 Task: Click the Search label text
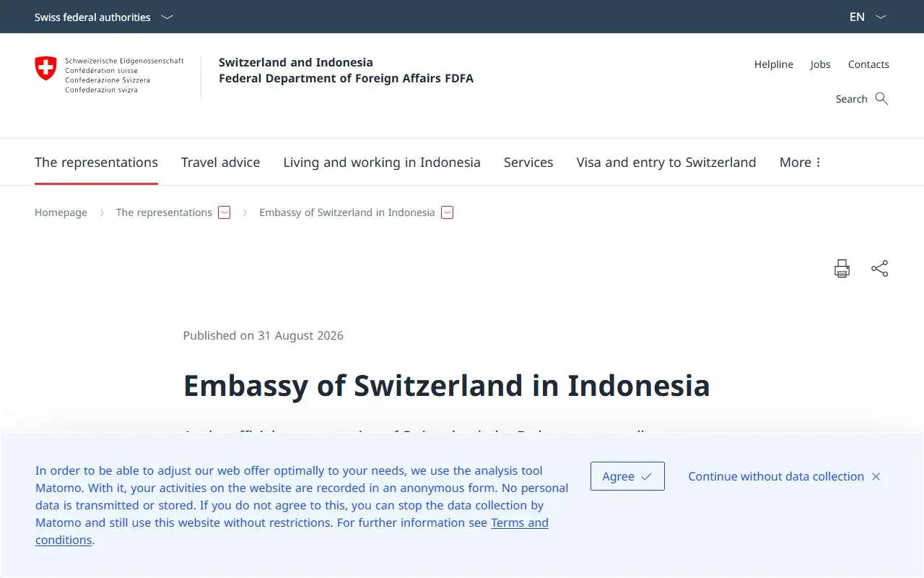(851, 99)
